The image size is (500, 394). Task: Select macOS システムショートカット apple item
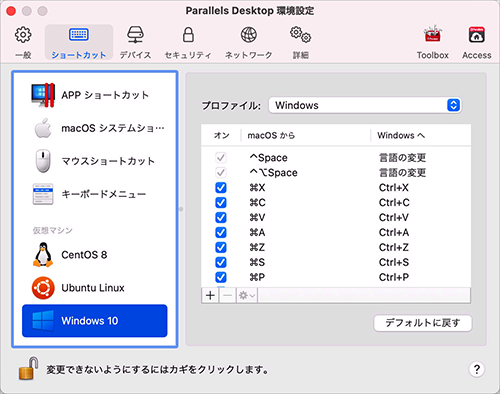95,128
